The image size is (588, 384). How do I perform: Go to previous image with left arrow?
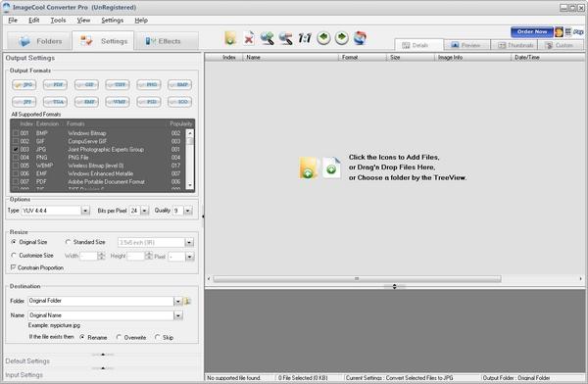pyautogui.click(x=323, y=38)
